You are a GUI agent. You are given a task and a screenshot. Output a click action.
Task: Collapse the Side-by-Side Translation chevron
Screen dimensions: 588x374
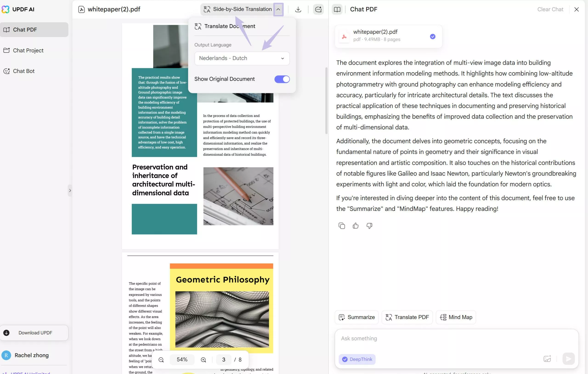[278, 9]
